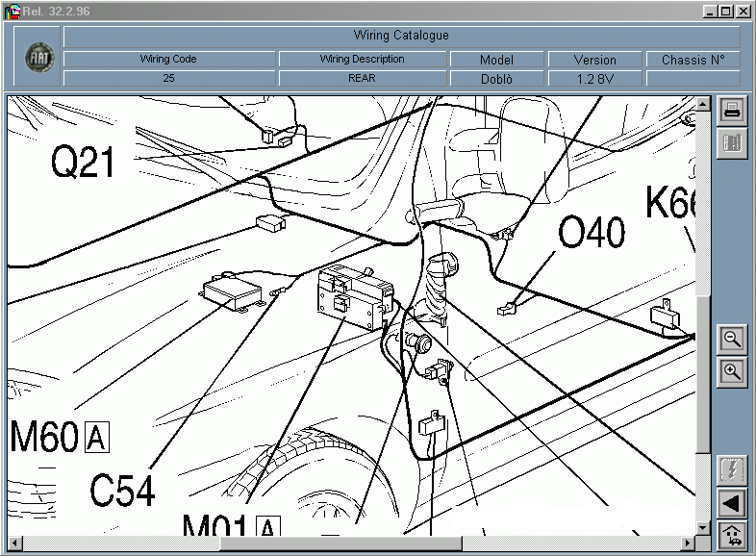Click the boxed A next to M01
The image size is (756, 556).
click(268, 526)
